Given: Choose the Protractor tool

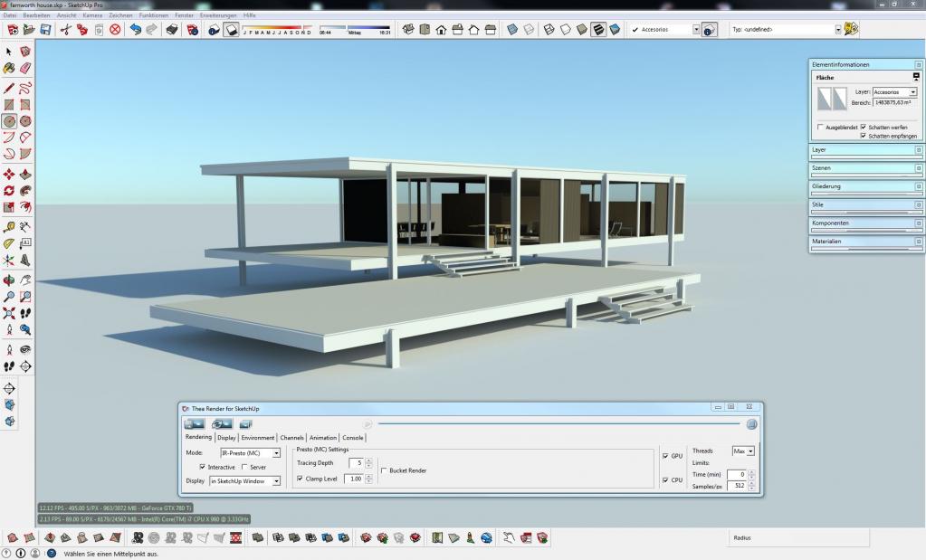Looking at the screenshot, I should (9, 243).
